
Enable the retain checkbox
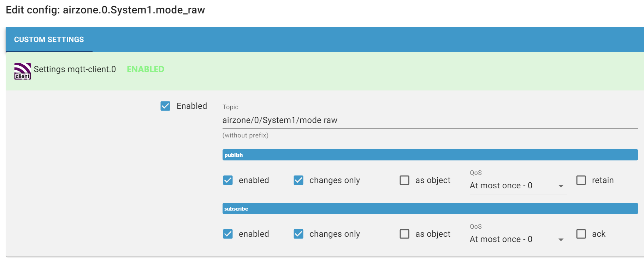(x=581, y=180)
